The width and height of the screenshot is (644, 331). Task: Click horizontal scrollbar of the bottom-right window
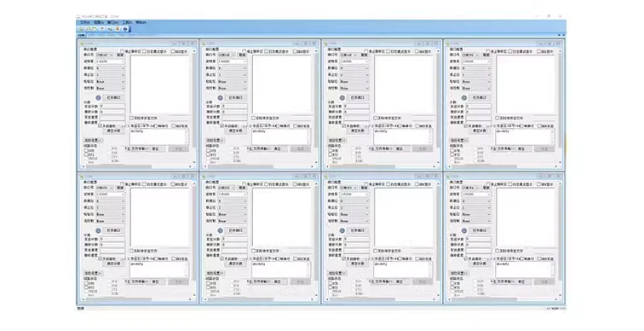click(503, 299)
